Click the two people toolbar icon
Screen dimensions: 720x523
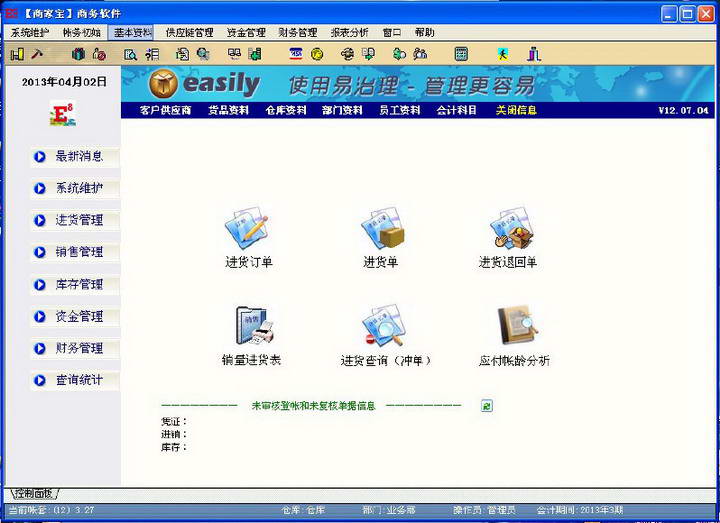tap(420, 54)
